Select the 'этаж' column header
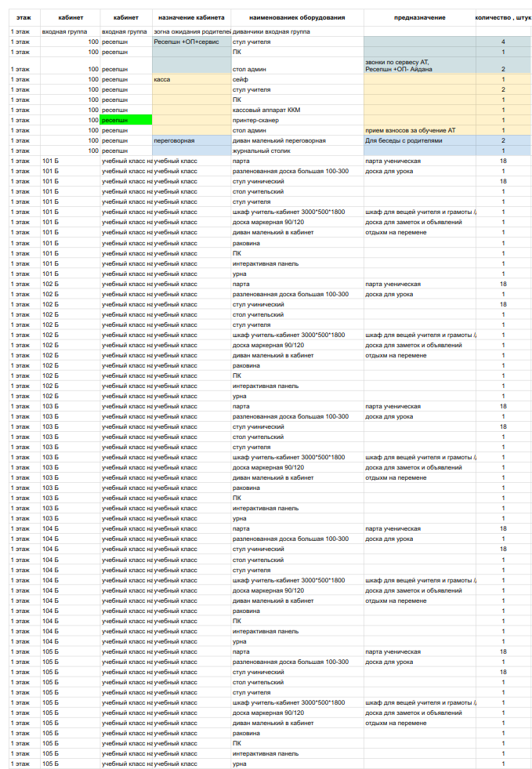 tap(24, 18)
